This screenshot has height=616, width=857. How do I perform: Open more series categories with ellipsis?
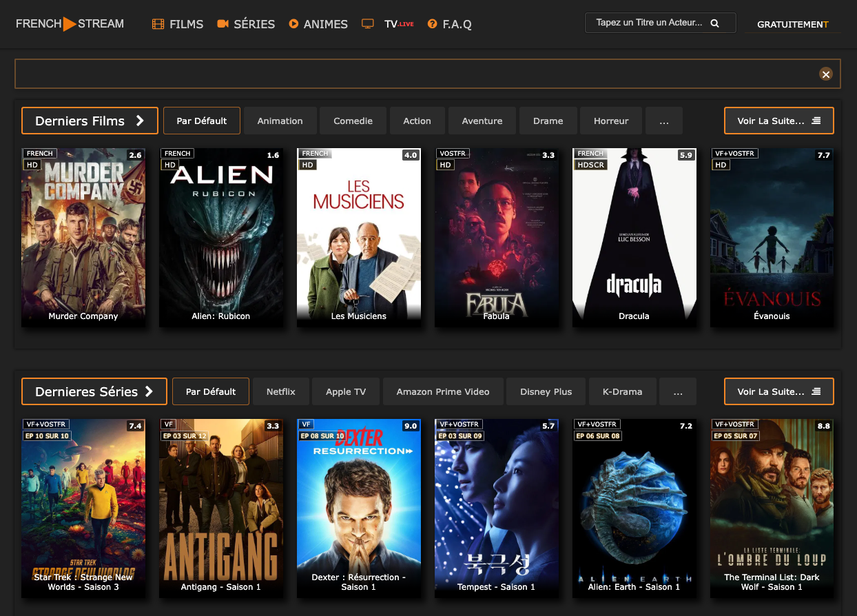pyautogui.click(x=678, y=391)
